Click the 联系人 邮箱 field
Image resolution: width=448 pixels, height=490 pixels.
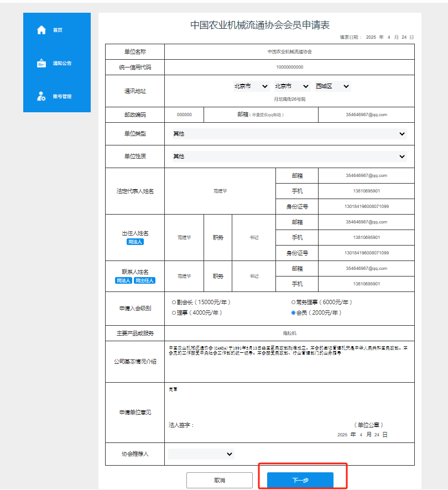coord(366,268)
